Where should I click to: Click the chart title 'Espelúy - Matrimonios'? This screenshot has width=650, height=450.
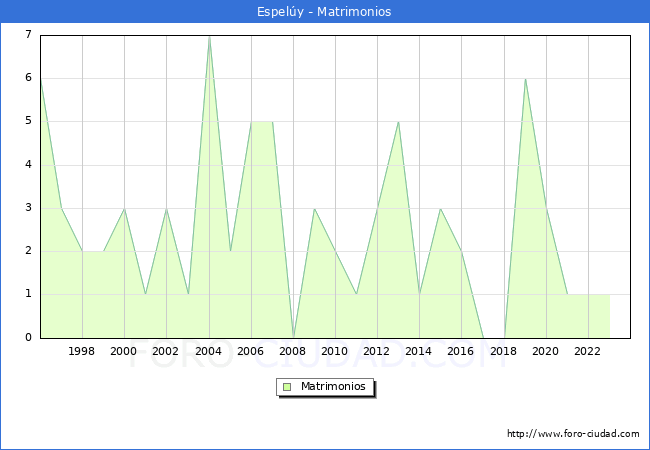click(x=324, y=11)
